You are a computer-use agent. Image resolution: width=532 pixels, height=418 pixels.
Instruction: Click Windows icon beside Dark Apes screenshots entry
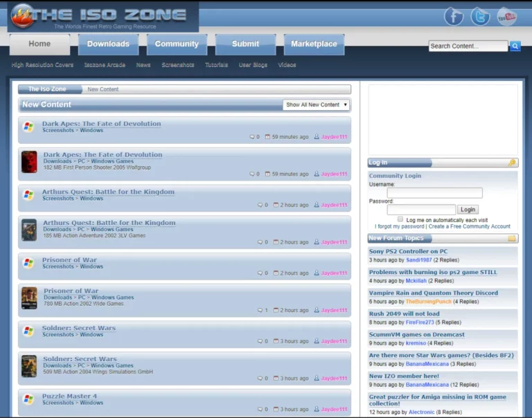pos(28,127)
